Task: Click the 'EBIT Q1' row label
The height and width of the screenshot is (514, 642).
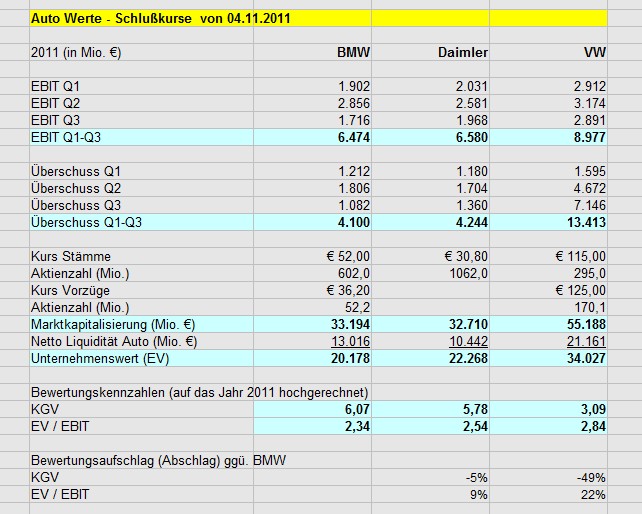Action: [x=55, y=86]
